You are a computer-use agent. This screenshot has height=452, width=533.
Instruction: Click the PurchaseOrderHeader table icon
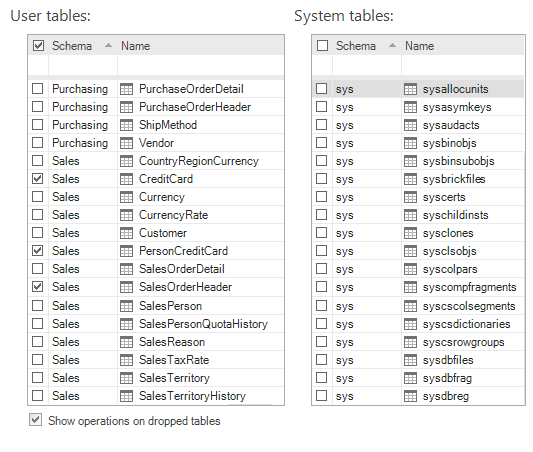point(126,107)
